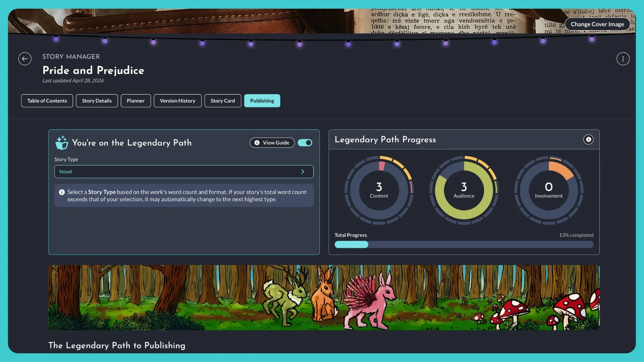Click 'The Legendary Path to Publishing' heading
The image size is (644, 362).
click(x=117, y=346)
